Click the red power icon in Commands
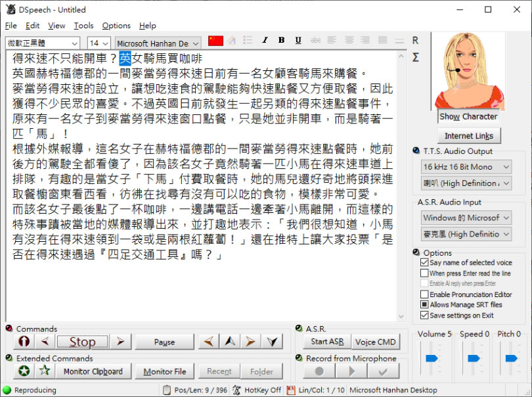Viewport: 532px width, 397px height. (24, 342)
